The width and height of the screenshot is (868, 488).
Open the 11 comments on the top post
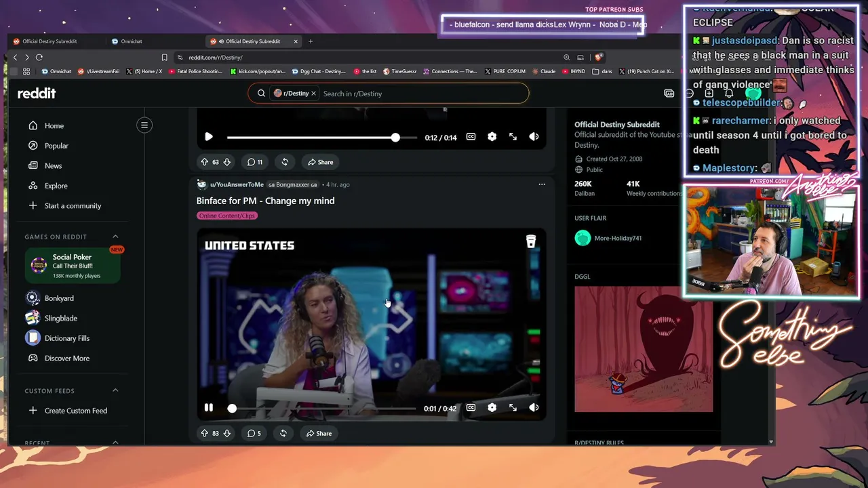pos(255,162)
